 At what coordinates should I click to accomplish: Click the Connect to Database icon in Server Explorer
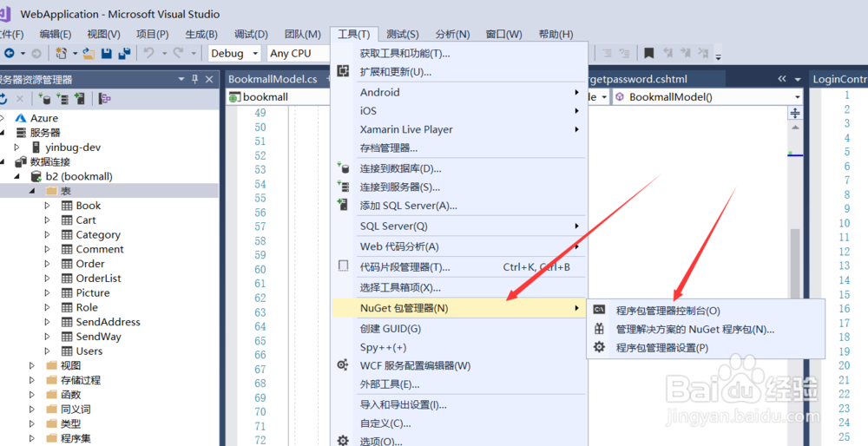[44, 99]
